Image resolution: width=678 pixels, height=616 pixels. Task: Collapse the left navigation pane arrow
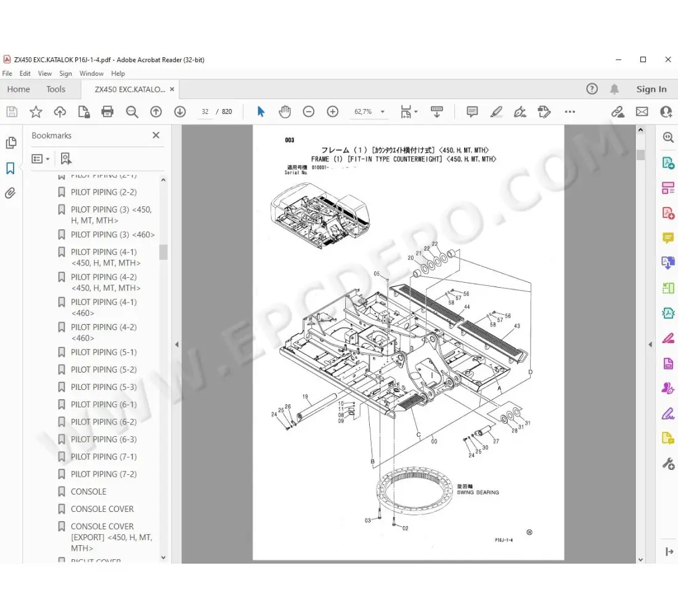(176, 344)
